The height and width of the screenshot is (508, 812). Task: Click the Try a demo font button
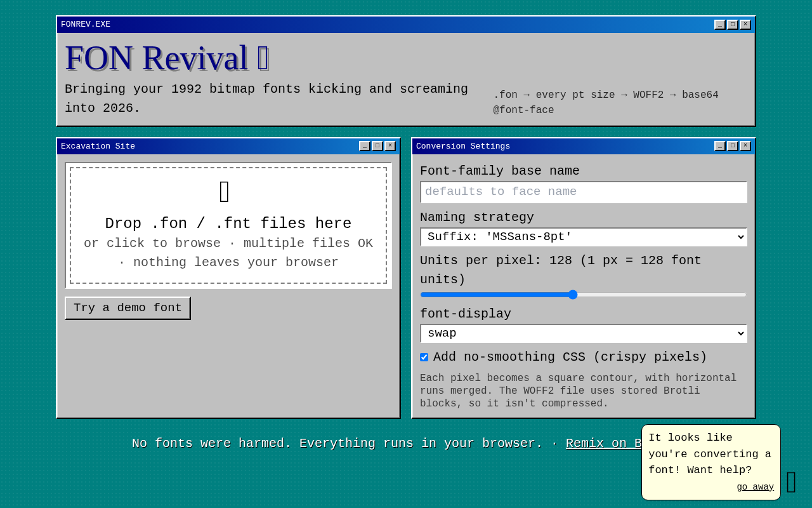(x=128, y=308)
